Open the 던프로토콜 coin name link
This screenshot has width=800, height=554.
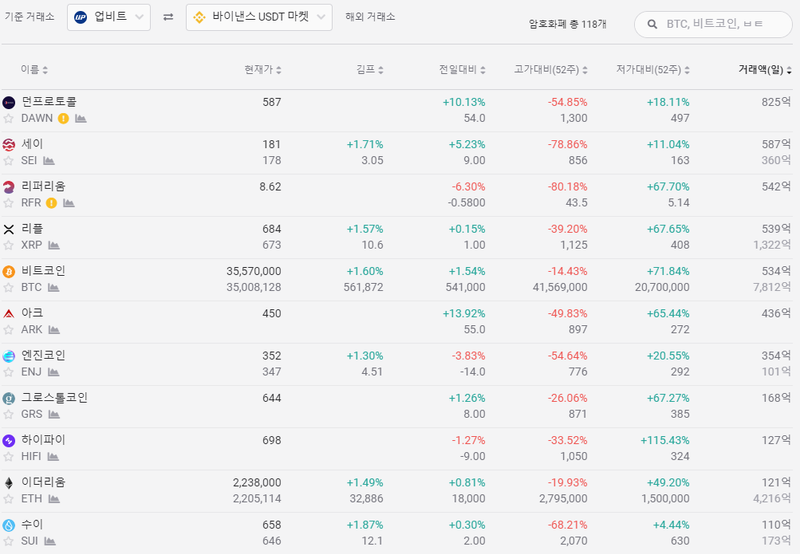pyautogui.click(x=49, y=102)
